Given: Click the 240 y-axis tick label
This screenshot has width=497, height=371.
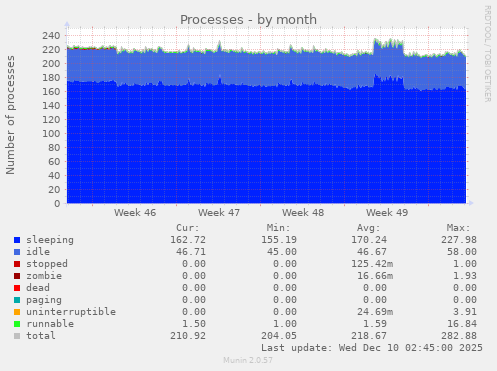Looking at the screenshot, I should click(51, 35).
